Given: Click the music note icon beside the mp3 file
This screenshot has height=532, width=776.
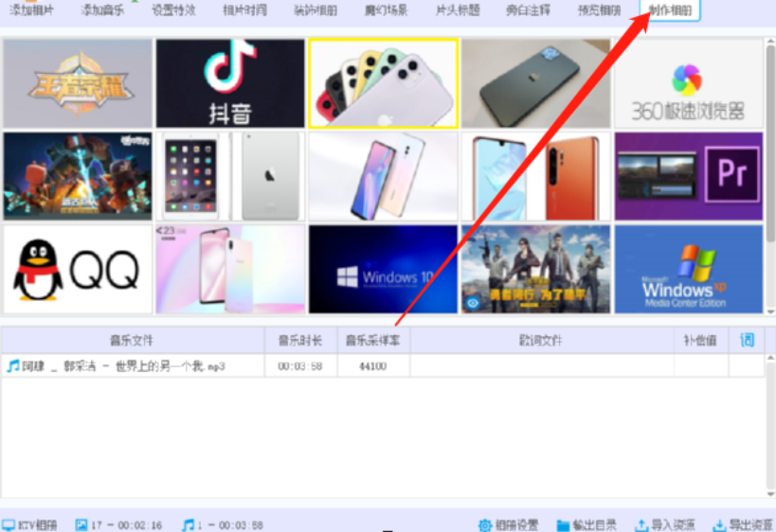Looking at the screenshot, I should (13, 366).
